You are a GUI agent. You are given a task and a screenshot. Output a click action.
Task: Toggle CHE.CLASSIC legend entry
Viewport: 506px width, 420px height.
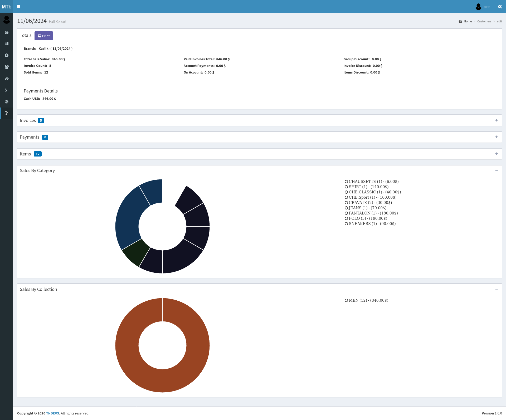pos(373,192)
